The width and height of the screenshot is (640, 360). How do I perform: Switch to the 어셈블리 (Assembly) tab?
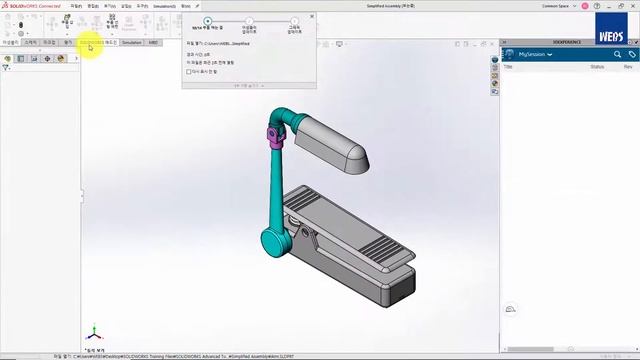(11, 42)
